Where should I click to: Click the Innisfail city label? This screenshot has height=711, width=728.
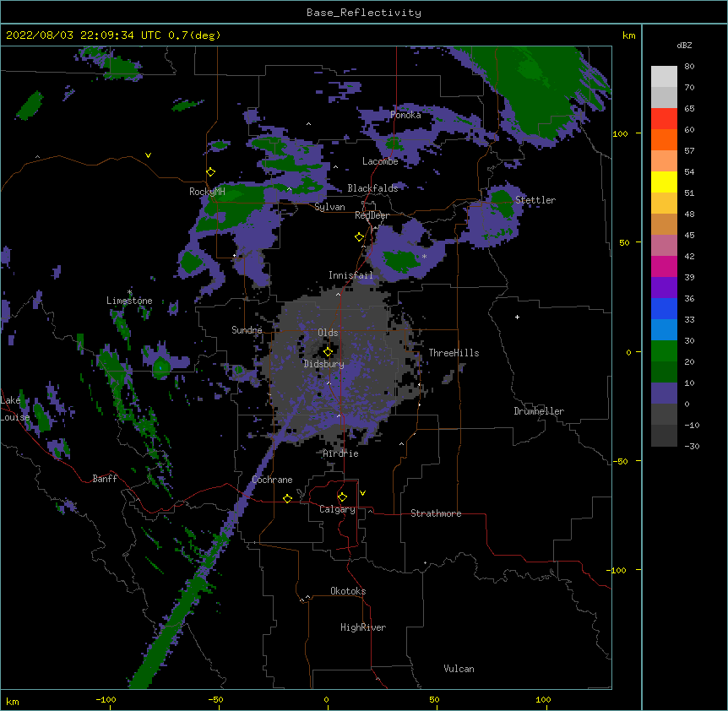click(350, 275)
